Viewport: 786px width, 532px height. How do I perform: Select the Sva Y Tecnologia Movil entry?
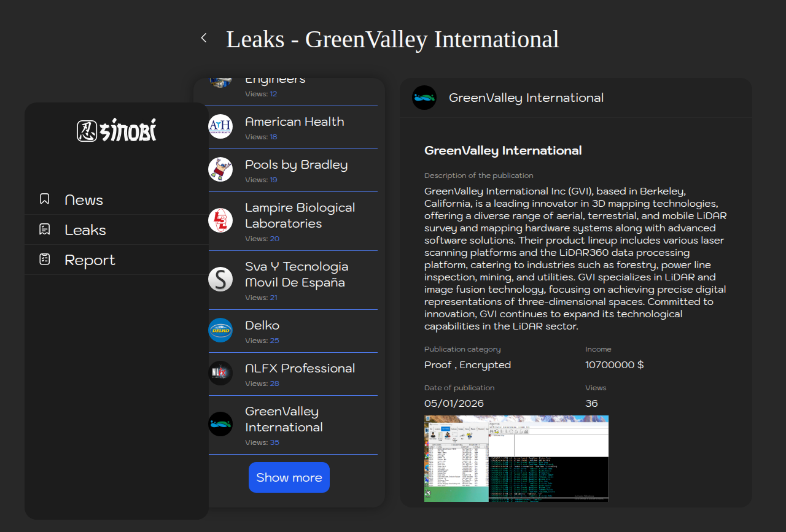pyautogui.click(x=297, y=275)
